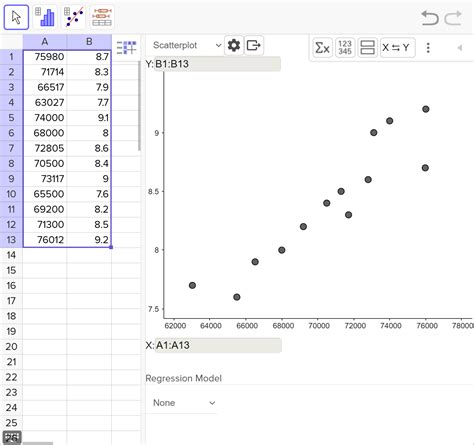Select cell containing 74000
The image size is (474, 445).
click(x=45, y=118)
